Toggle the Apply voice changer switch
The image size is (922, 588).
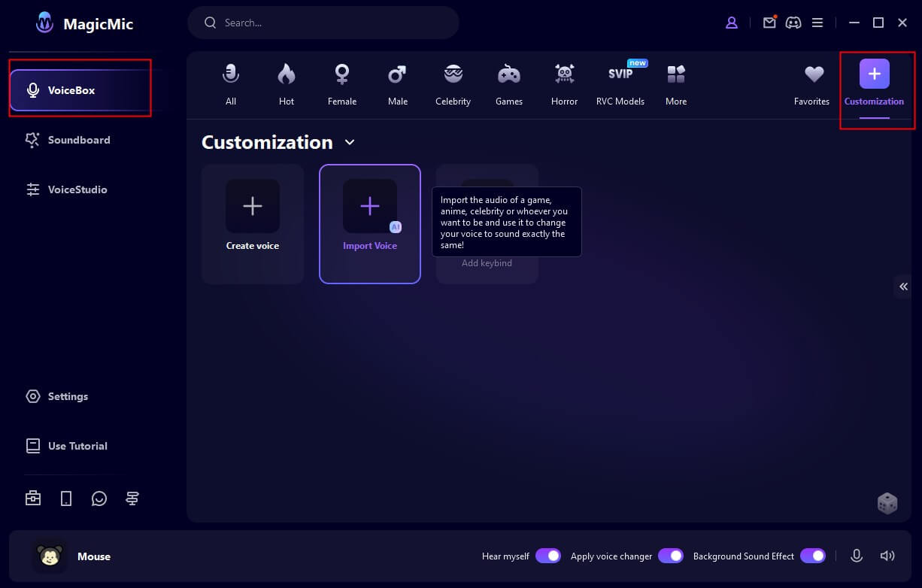(671, 556)
